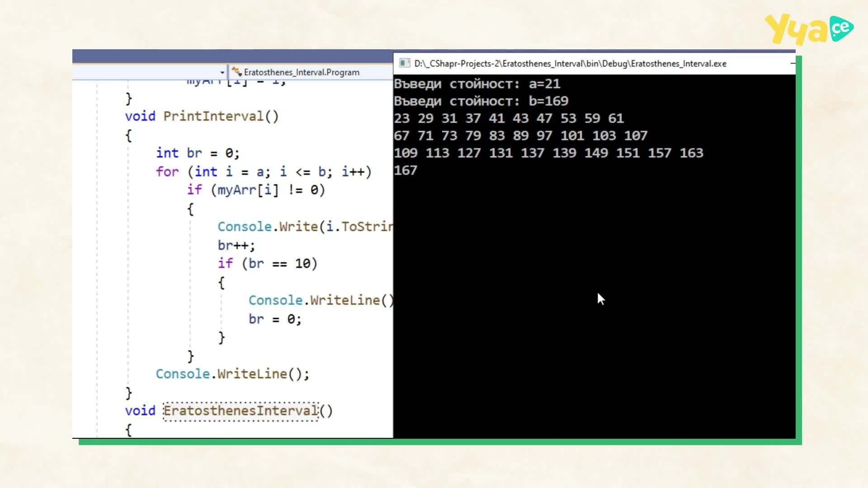Image resolution: width=868 pixels, height=488 pixels.
Task: Click the console output value 167
Action: (406, 170)
